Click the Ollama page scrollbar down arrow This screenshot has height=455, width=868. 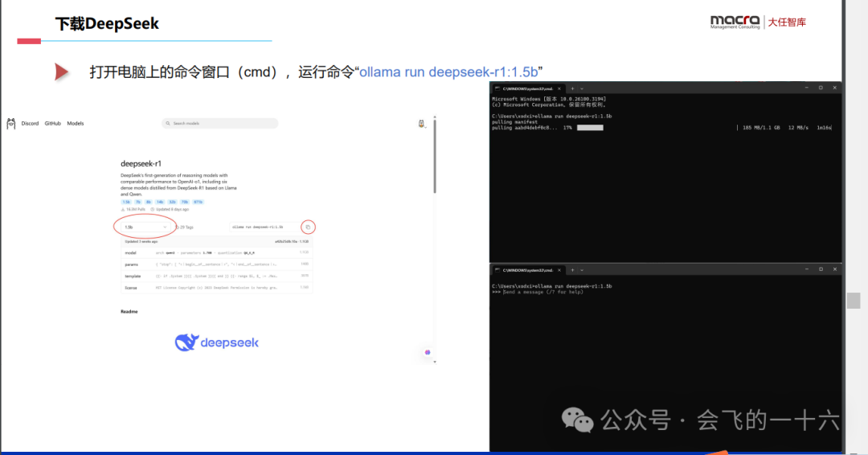coord(435,362)
